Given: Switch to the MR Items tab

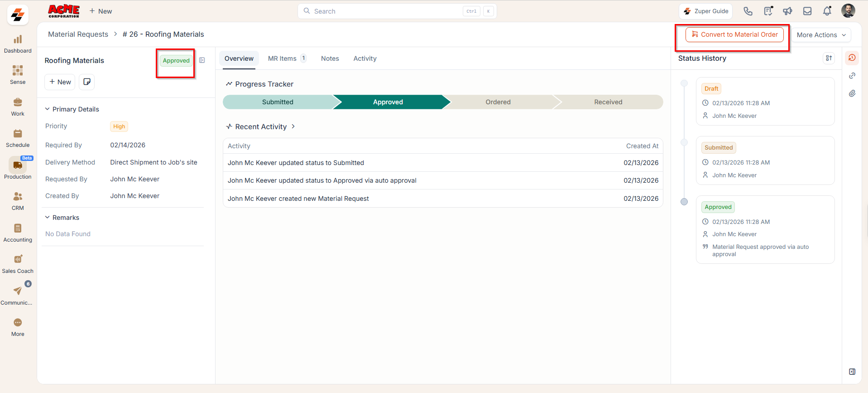Looking at the screenshot, I should click(x=287, y=58).
